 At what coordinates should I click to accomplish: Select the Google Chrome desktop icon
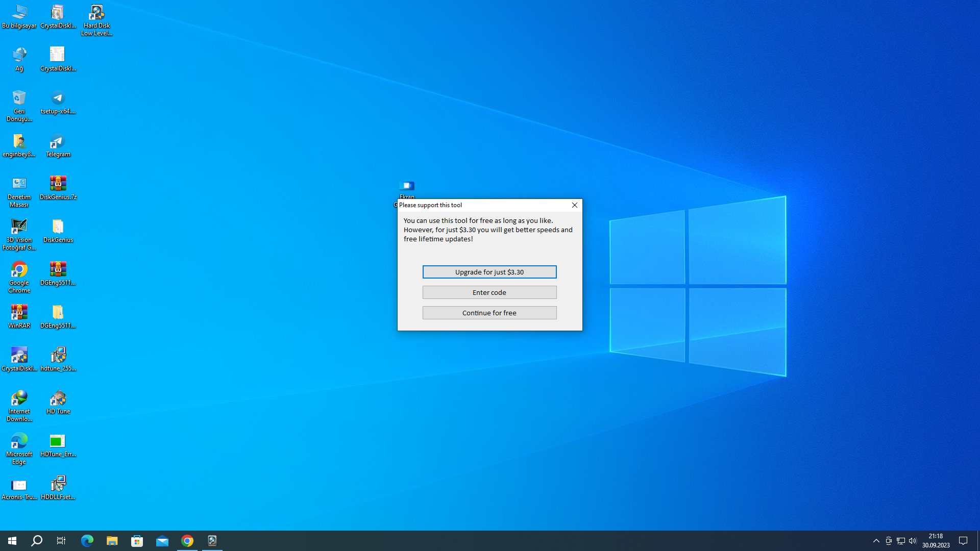click(19, 277)
